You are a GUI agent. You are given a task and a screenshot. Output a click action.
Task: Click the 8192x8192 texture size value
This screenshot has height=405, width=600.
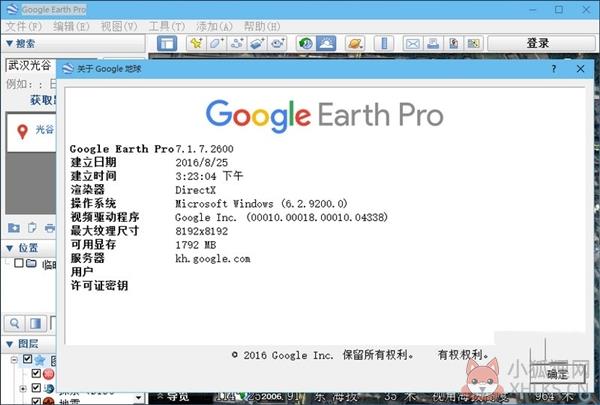pyautogui.click(x=202, y=231)
